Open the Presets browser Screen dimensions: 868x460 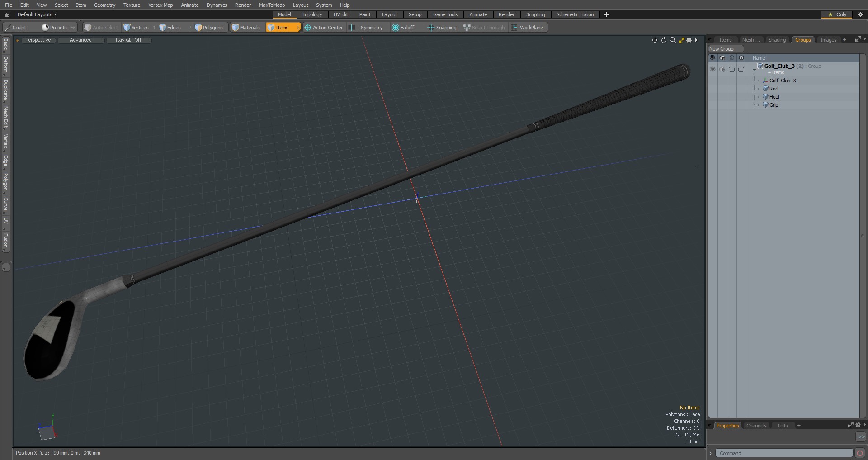(x=58, y=28)
